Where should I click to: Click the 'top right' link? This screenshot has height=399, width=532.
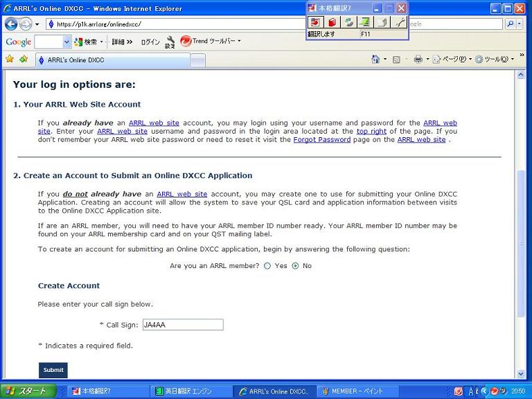pyautogui.click(x=371, y=131)
